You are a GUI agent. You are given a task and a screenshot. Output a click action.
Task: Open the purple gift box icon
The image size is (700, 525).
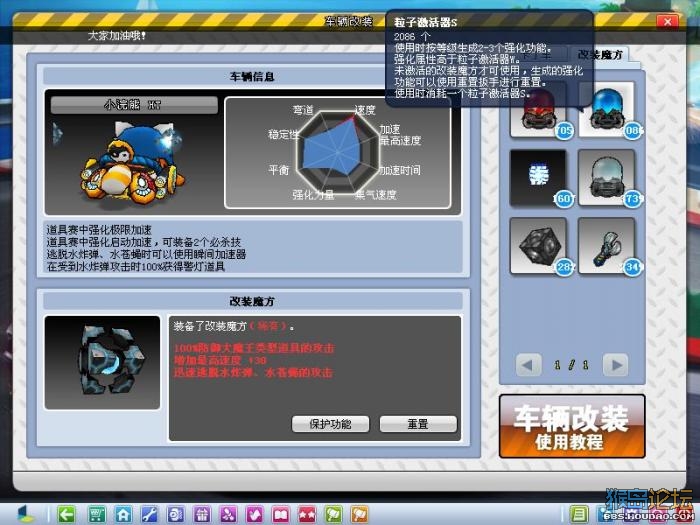click(x=202, y=515)
